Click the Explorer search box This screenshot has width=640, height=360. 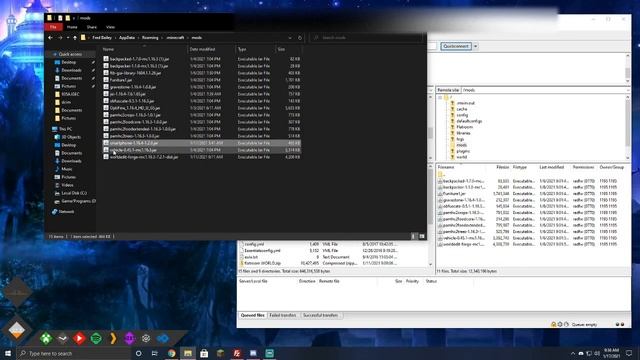(366, 38)
